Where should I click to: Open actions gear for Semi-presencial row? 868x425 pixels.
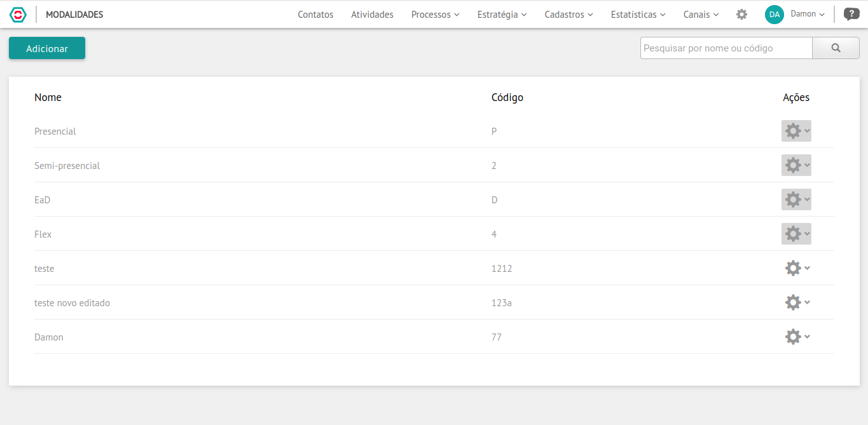[796, 165]
